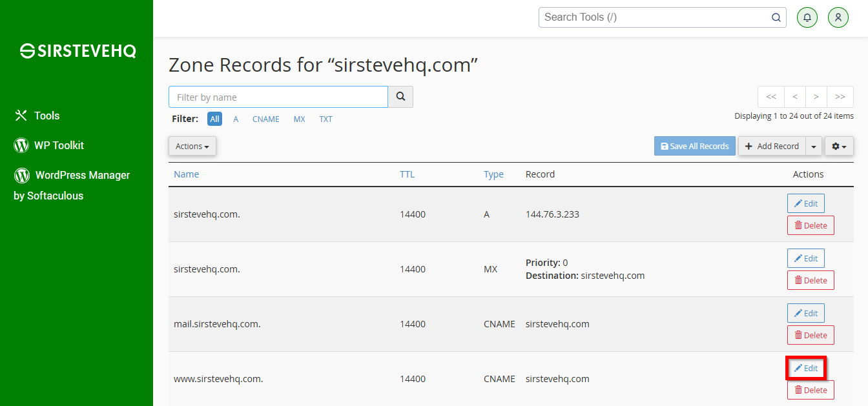Click the Destination: sirstevehq.com text
Image resolution: width=868 pixels, height=406 pixels.
[x=585, y=276]
